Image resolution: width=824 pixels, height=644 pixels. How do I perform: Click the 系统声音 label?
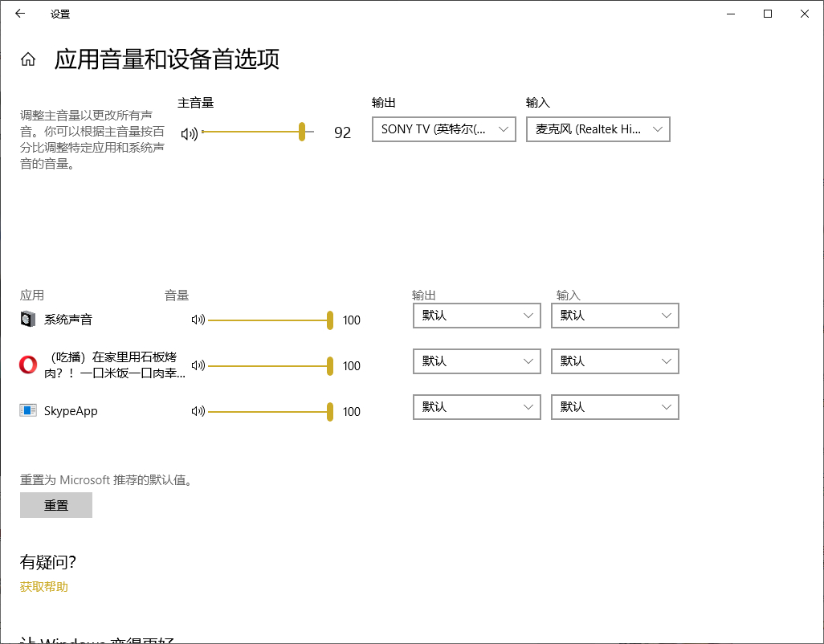[x=68, y=320]
